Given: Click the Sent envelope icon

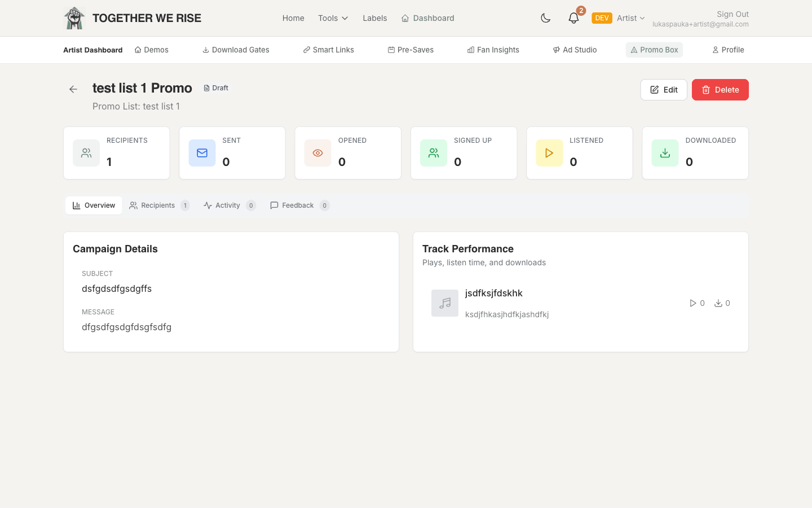Looking at the screenshot, I should pyautogui.click(x=202, y=152).
